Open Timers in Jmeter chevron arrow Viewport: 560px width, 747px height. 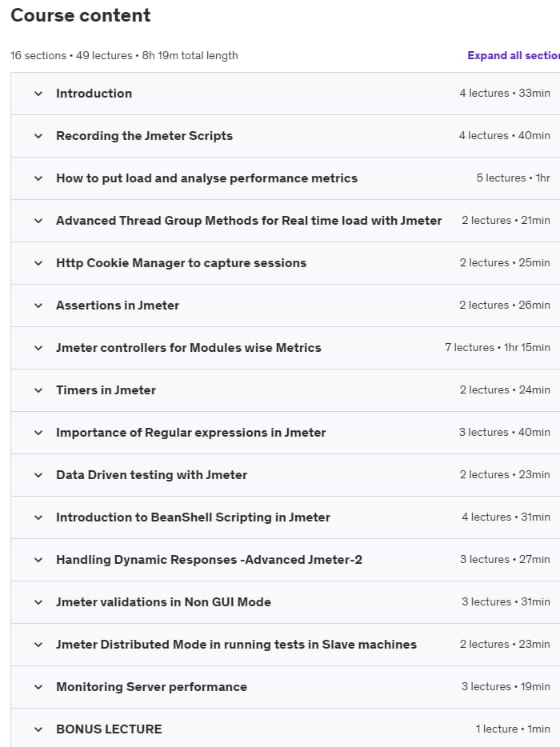[38, 390]
